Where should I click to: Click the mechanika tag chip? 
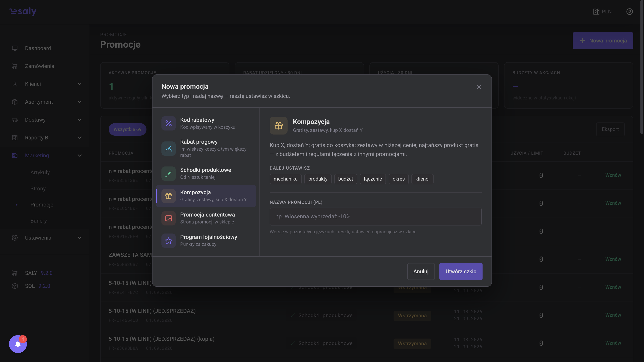tap(286, 179)
